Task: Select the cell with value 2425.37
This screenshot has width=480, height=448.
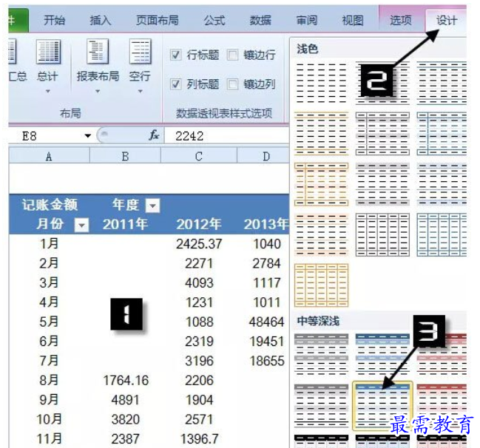Action: coord(199,244)
